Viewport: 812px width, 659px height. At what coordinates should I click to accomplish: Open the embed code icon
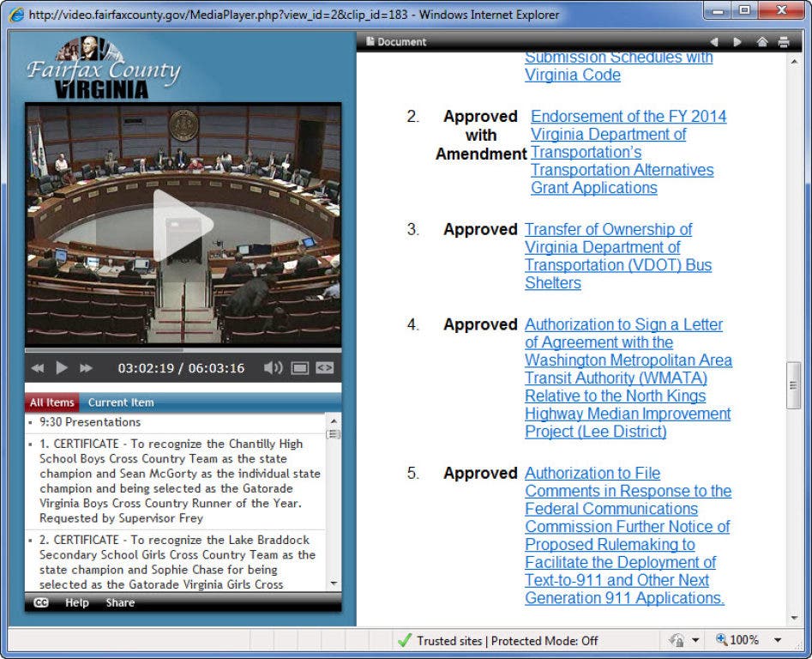point(324,368)
